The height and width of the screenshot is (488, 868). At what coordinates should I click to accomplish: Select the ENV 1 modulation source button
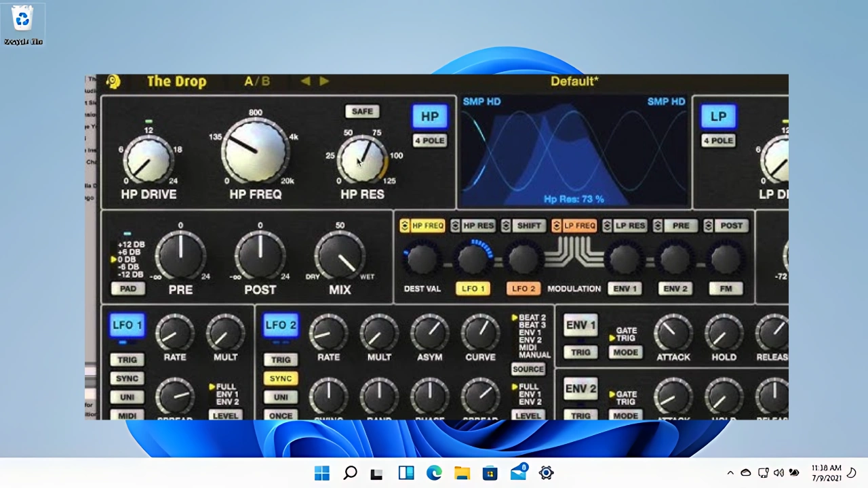coord(625,289)
